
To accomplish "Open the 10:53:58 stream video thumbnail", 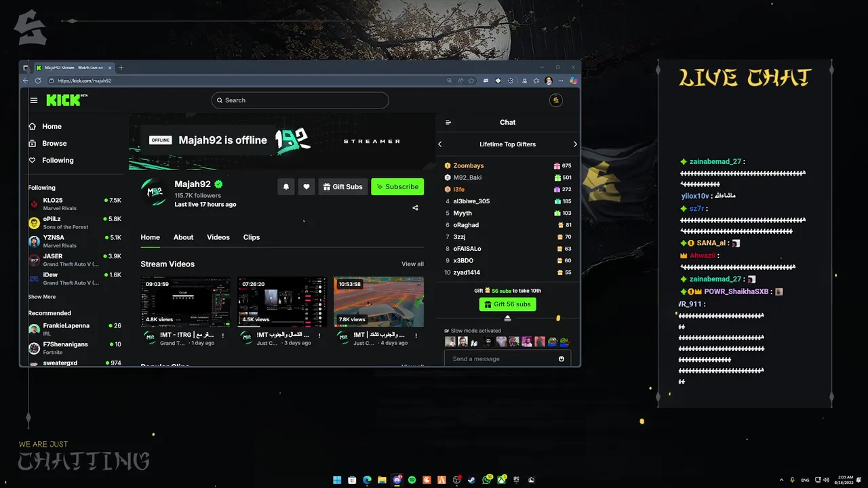I will [x=379, y=302].
